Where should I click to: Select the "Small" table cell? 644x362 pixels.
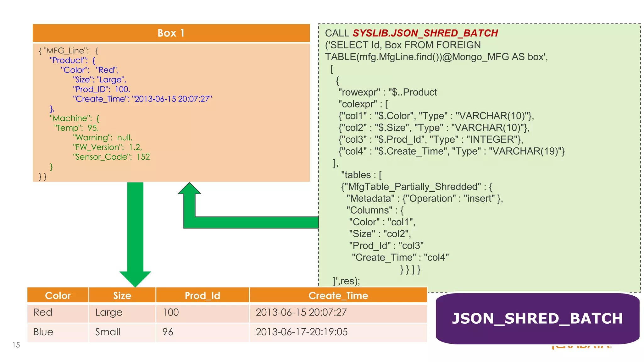(122, 332)
